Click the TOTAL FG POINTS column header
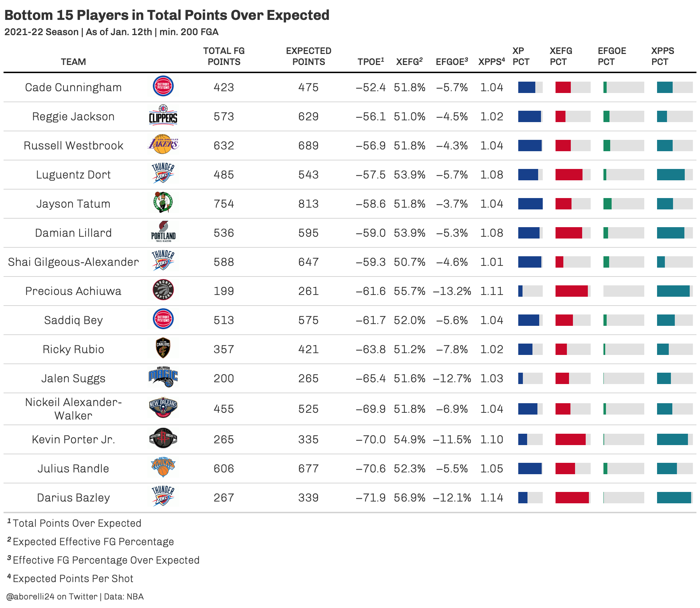700x608 pixels. click(x=224, y=56)
